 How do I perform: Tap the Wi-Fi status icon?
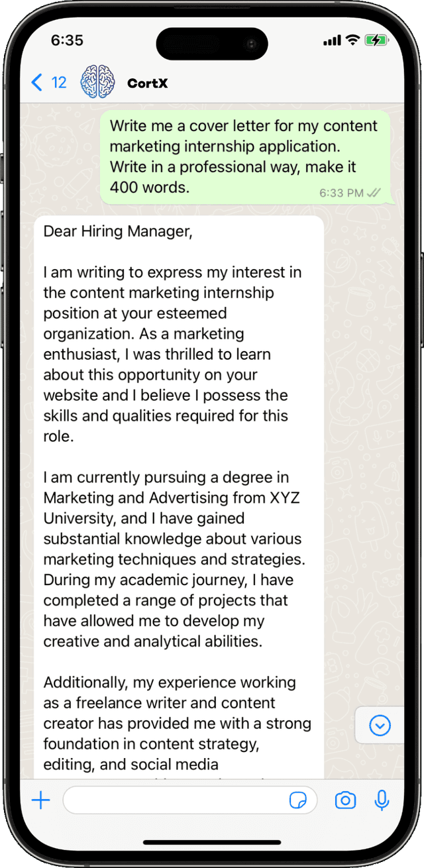tap(353, 40)
